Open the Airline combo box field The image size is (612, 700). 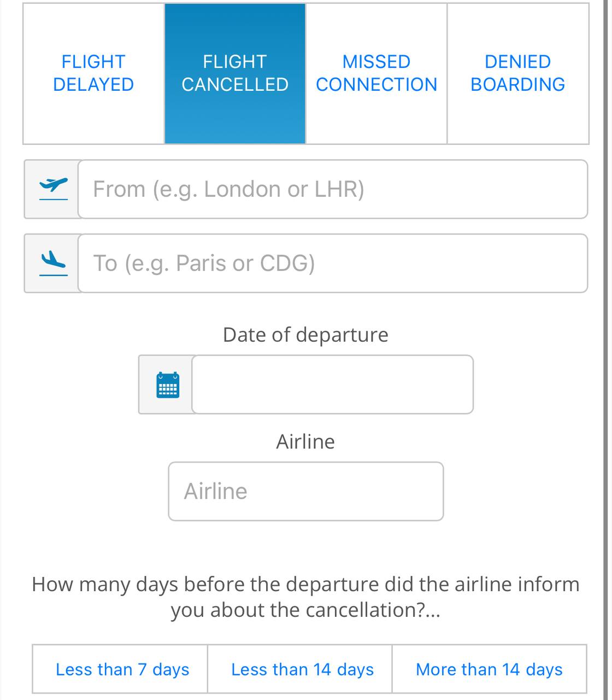(x=306, y=492)
